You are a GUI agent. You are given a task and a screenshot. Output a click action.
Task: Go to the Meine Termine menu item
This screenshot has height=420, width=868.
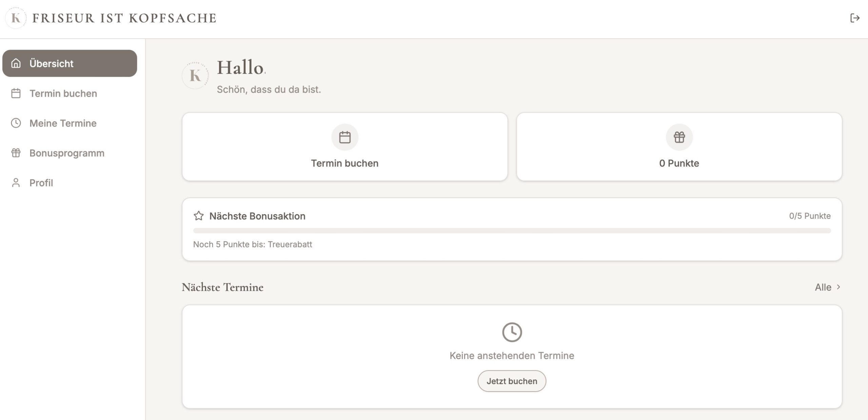[63, 123]
